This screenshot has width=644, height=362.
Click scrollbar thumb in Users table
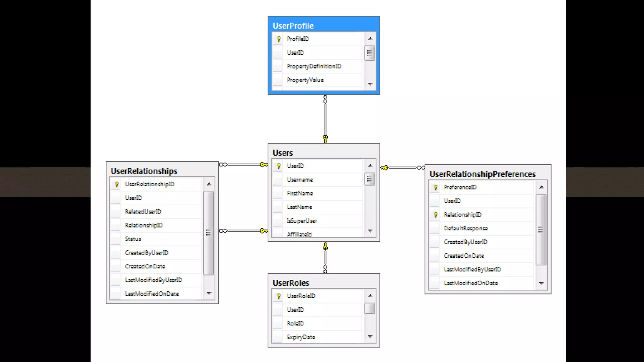coord(370,179)
